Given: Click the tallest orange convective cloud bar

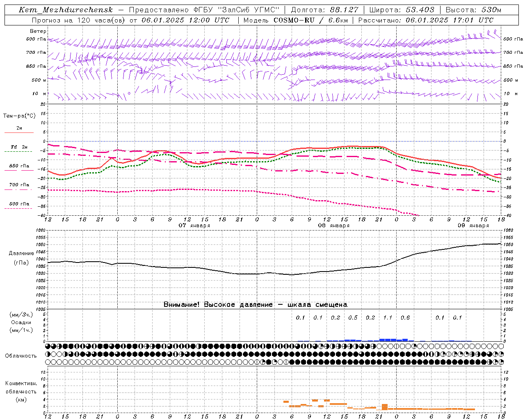Looking at the screenshot, I should pos(385,407).
